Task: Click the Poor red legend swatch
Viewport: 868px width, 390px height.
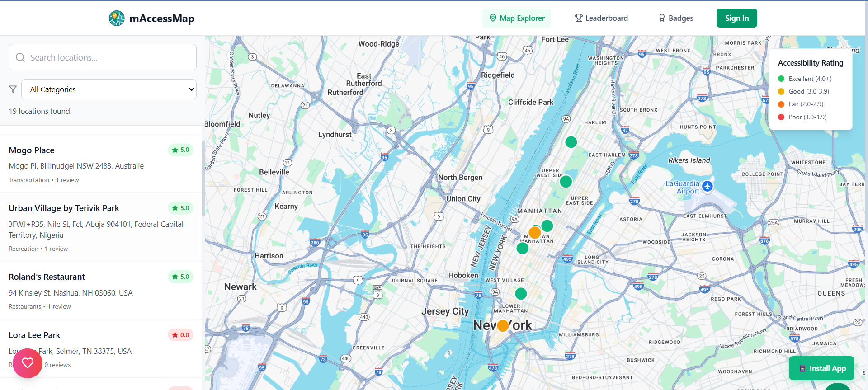Action: (x=781, y=117)
